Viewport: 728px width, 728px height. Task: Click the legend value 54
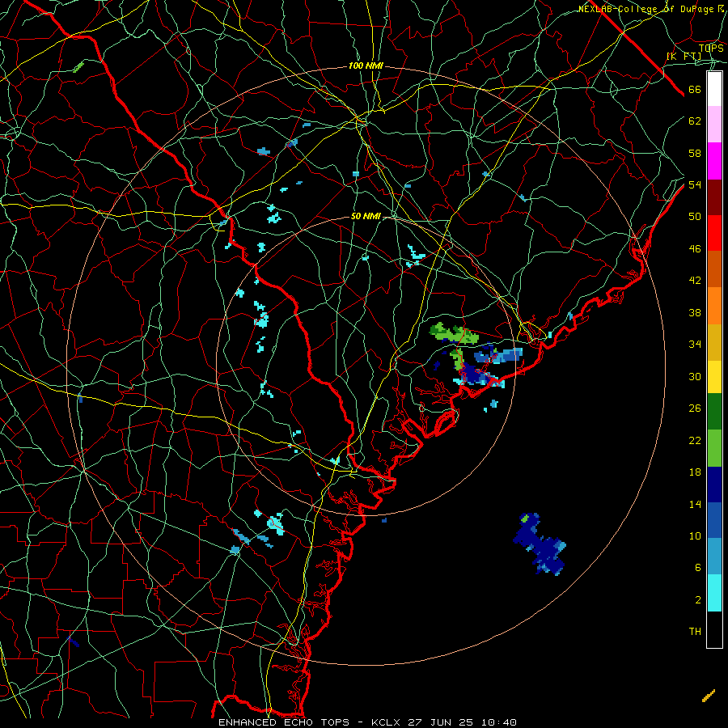click(x=695, y=184)
